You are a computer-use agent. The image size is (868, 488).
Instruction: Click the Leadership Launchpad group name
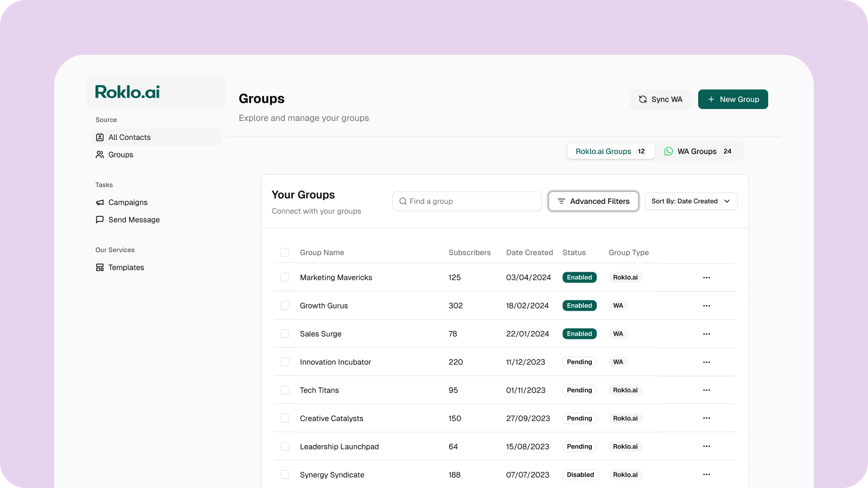339,447
